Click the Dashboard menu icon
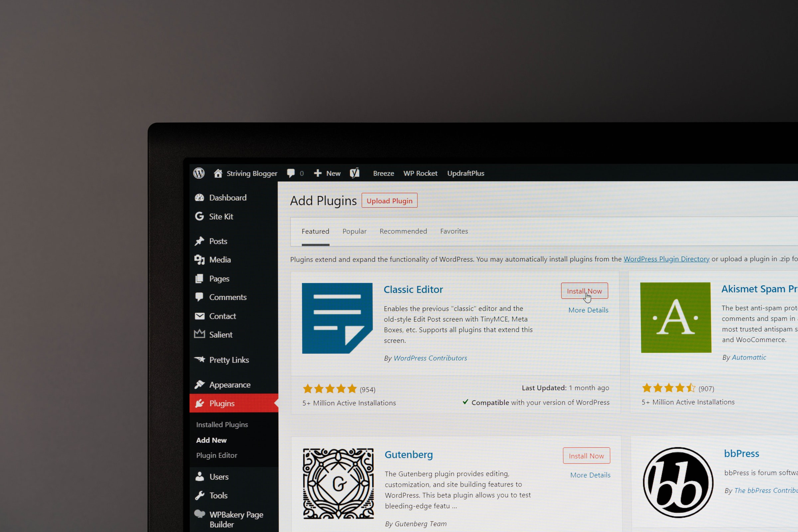798x532 pixels. pos(199,197)
